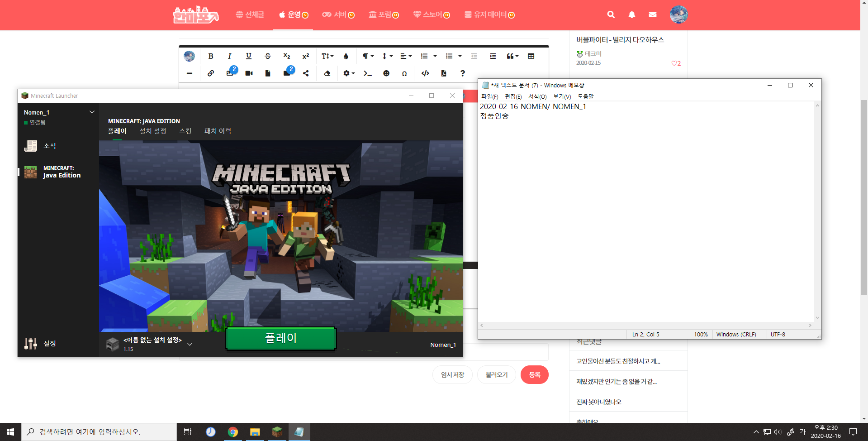
Task: Expand the Nomen_1 account dropdown
Action: pos(92,112)
